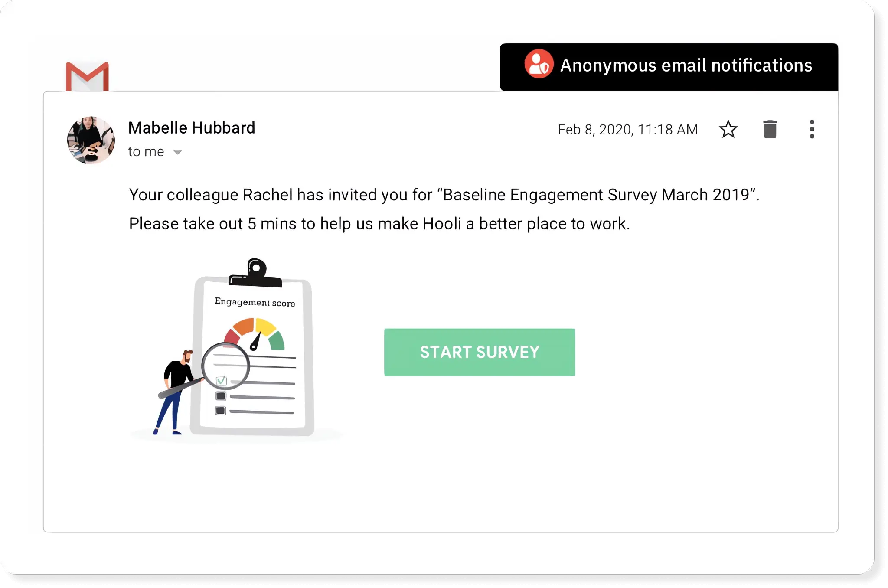Screen dimensions: 888x588
Task: Open the trash icon to delete the email
Action: pyautogui.click(x=771, y=129)
